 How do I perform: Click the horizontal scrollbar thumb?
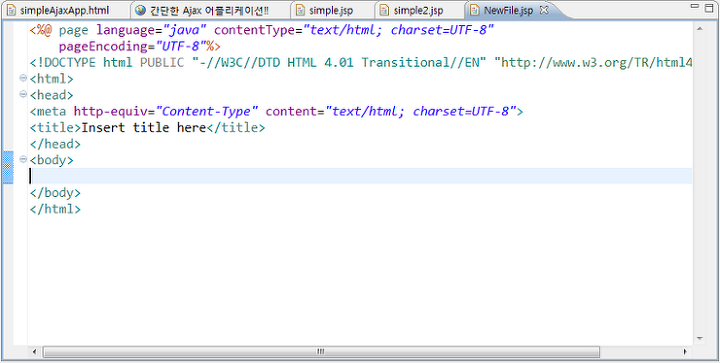[x=321, y=352]
